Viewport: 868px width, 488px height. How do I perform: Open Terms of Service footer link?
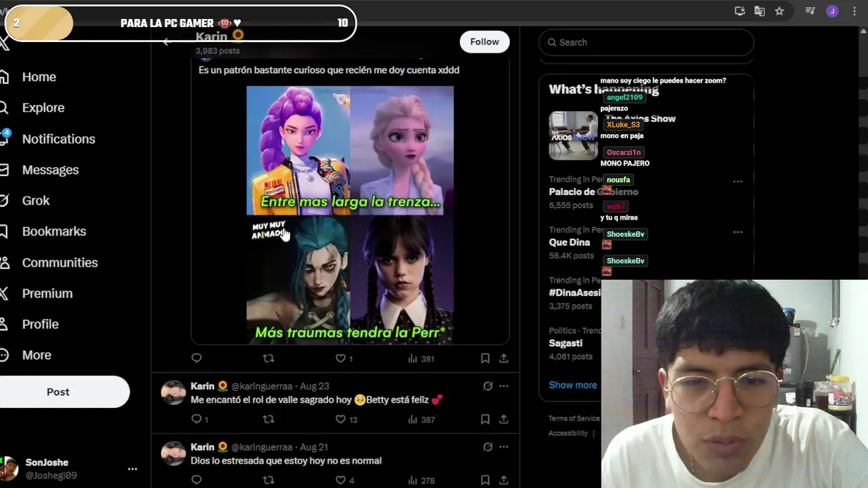tap(574, 419)
